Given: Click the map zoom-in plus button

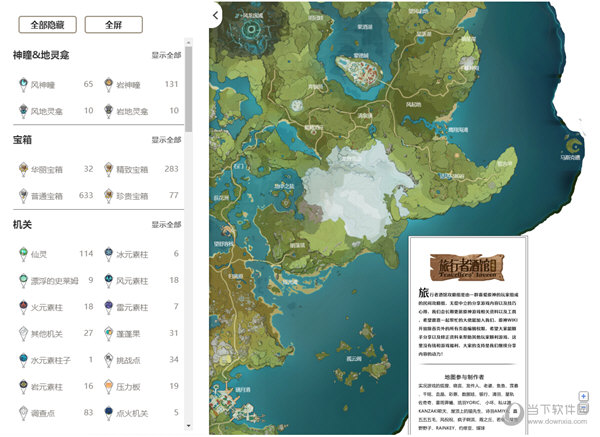Looking at the screenshot, I should (x=583, y=396).
